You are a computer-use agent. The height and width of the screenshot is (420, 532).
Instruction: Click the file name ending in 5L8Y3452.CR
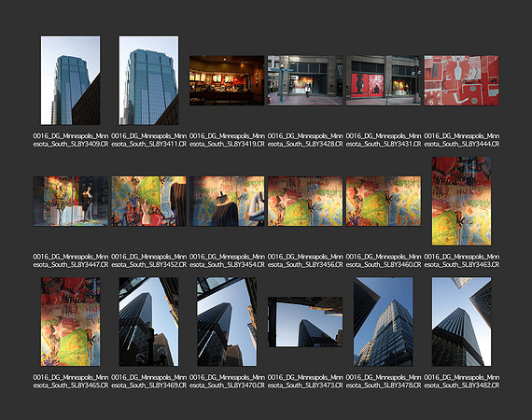pyautogui.click(x=148, y=260)
